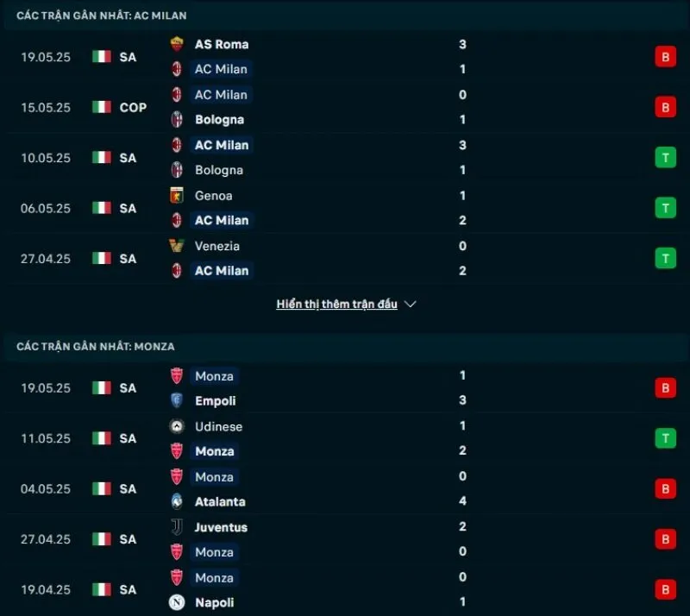The width and height of the screenshot is (690, 616).
Task: Toggle the green T result badge for Genoa match
Action: [x=665, y=208]
